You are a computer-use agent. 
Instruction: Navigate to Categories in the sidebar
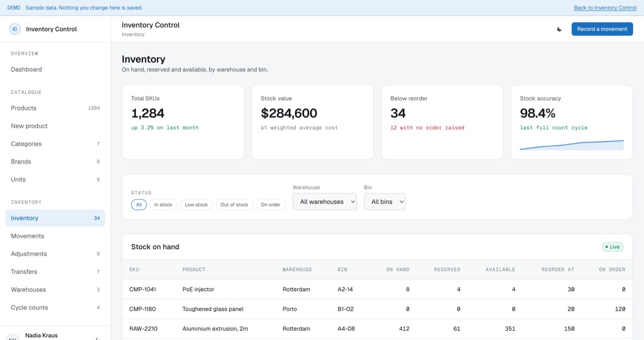(55, 144)
